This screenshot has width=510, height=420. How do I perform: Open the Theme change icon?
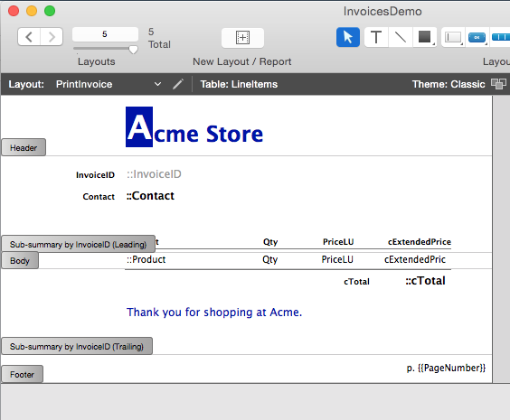coord(498,84)
